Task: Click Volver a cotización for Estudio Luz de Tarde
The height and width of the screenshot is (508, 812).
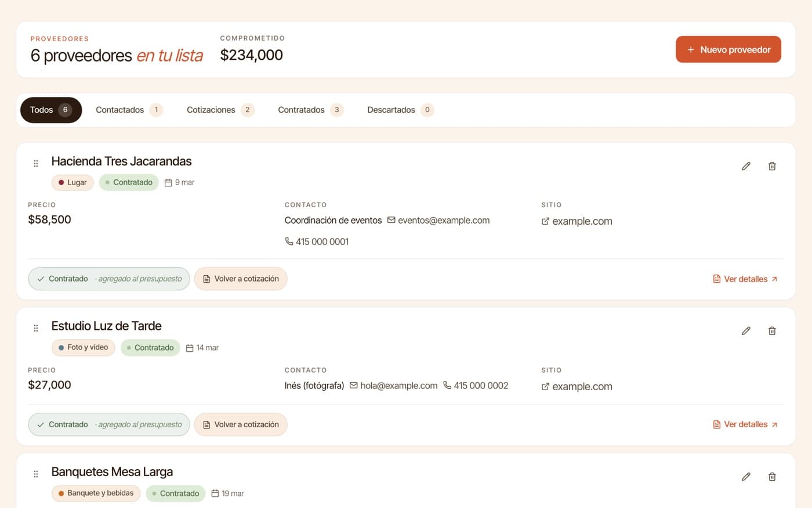Action: click(241, 424)
